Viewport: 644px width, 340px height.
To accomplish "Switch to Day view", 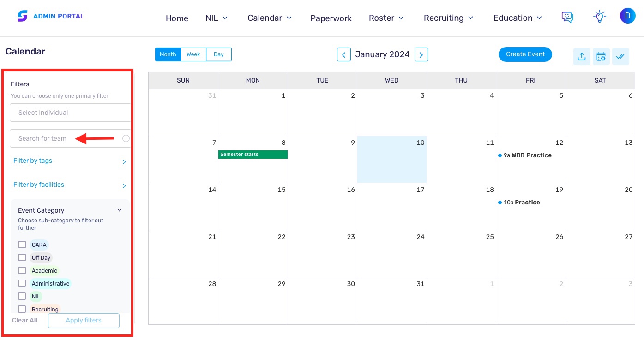I will click(x=219, y=54).
